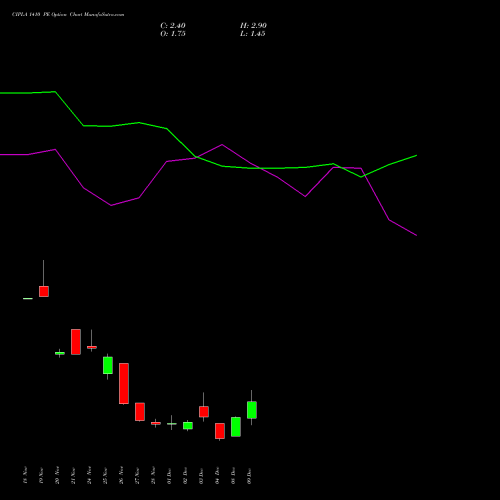Click the 04 Dec date label
The image size is (500, 500).
[x=217, y=475]
